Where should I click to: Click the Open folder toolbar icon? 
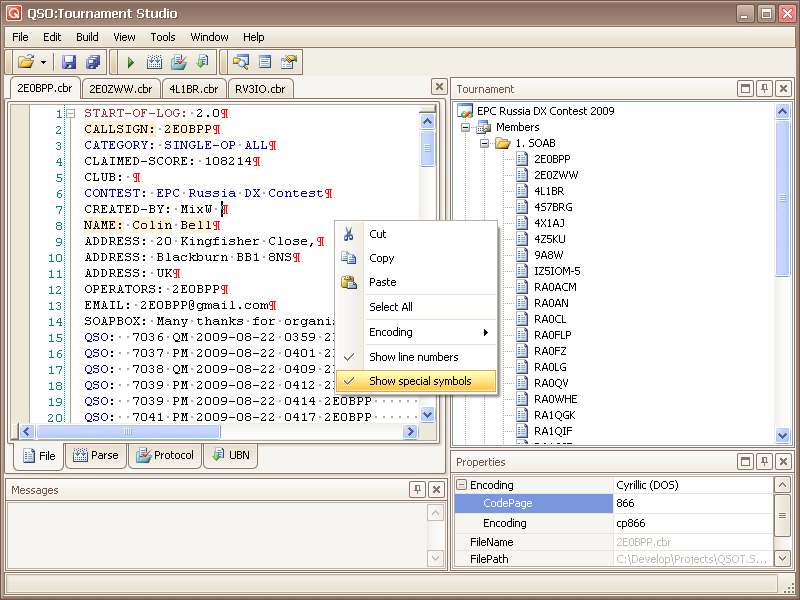(x=25, y=62)
